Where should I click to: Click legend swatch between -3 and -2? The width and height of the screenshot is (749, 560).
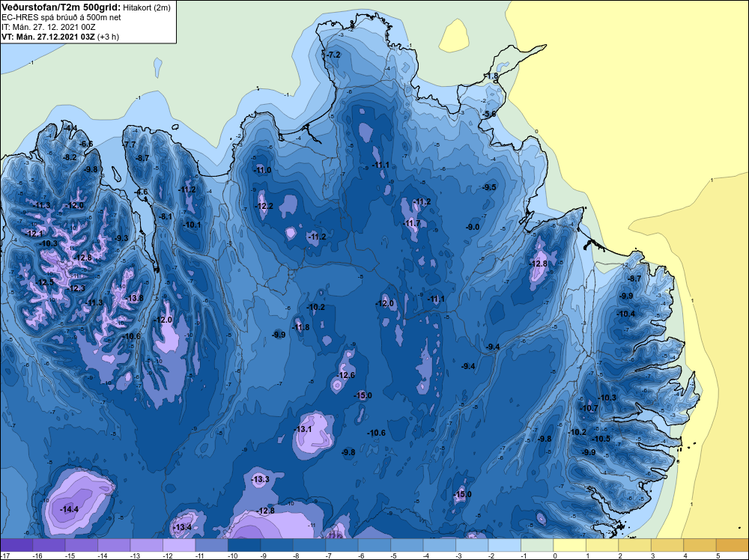tap(472, 545)
